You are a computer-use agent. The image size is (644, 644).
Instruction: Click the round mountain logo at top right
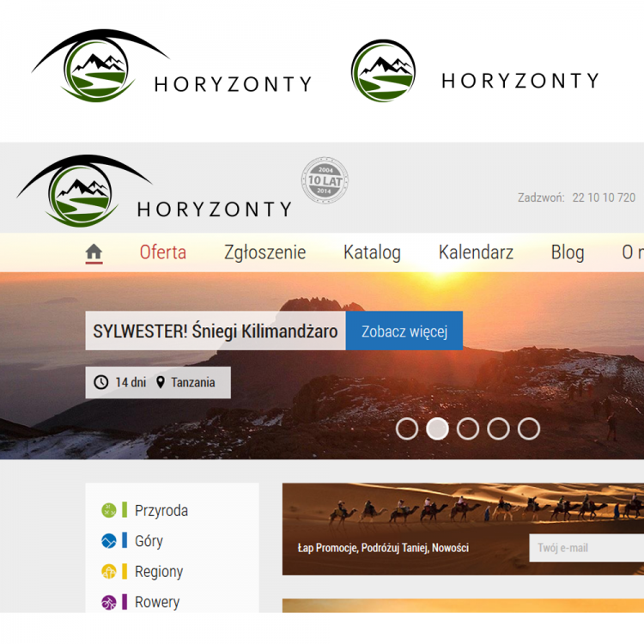[x=383, y=70]
